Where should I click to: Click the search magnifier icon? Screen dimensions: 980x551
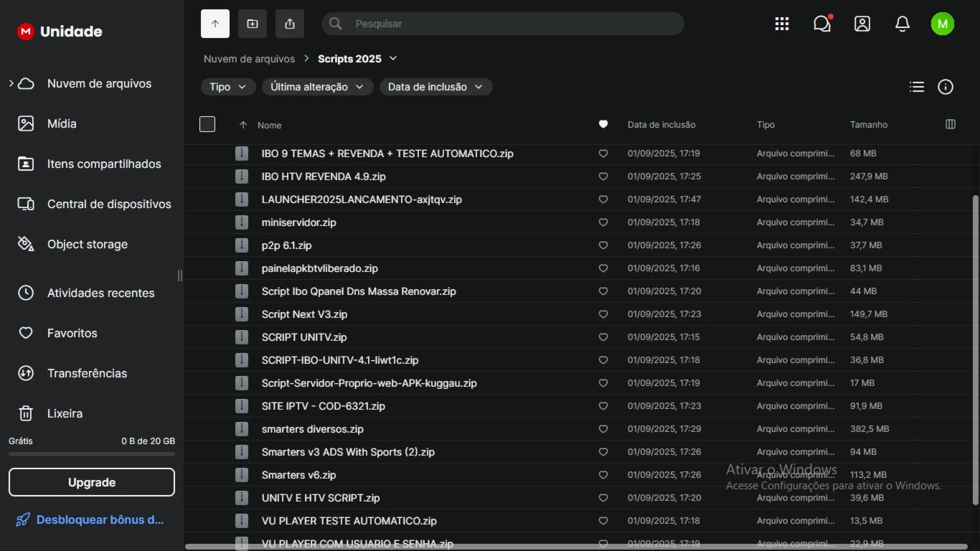[335, 24]
